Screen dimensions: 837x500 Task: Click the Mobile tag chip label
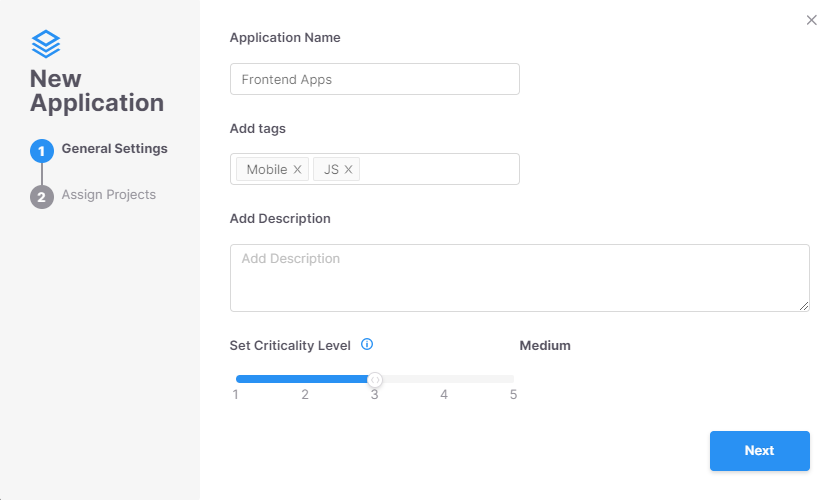click(267, 169)
